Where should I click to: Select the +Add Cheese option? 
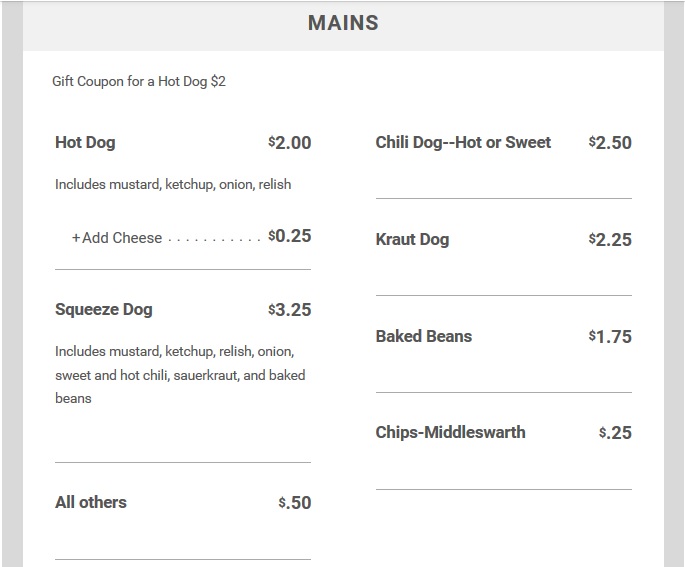(x=116, y=237)
